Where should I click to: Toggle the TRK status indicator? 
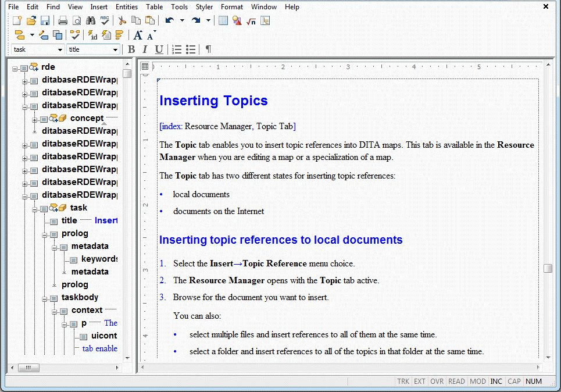403,382
